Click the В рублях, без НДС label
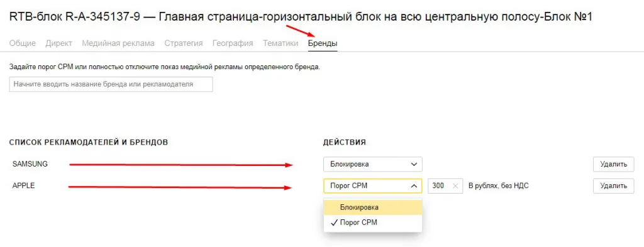The image size is (644, 247). 499,186
